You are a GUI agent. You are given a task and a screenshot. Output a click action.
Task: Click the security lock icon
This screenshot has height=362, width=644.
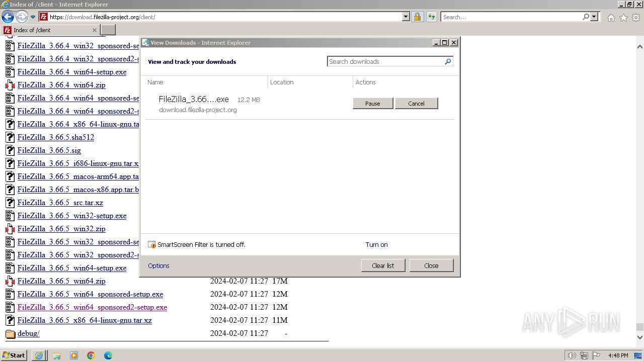click(417, 17)
